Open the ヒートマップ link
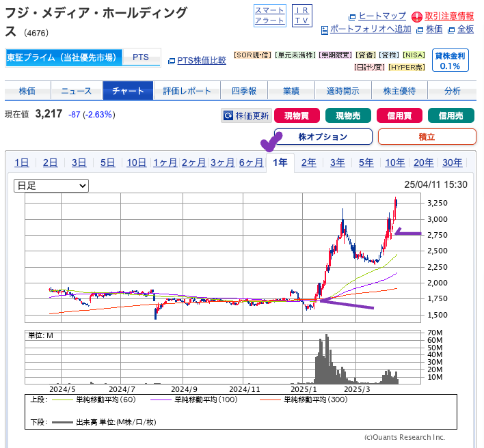Image resolution: width=484 pixels, height=448 pixels. pos(382,16)
